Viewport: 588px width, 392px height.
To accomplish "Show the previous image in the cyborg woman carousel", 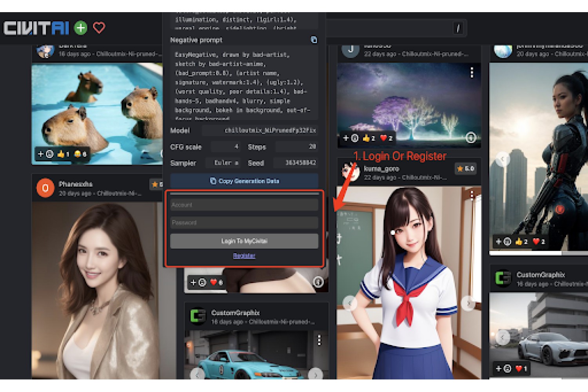I will [503, 159].
